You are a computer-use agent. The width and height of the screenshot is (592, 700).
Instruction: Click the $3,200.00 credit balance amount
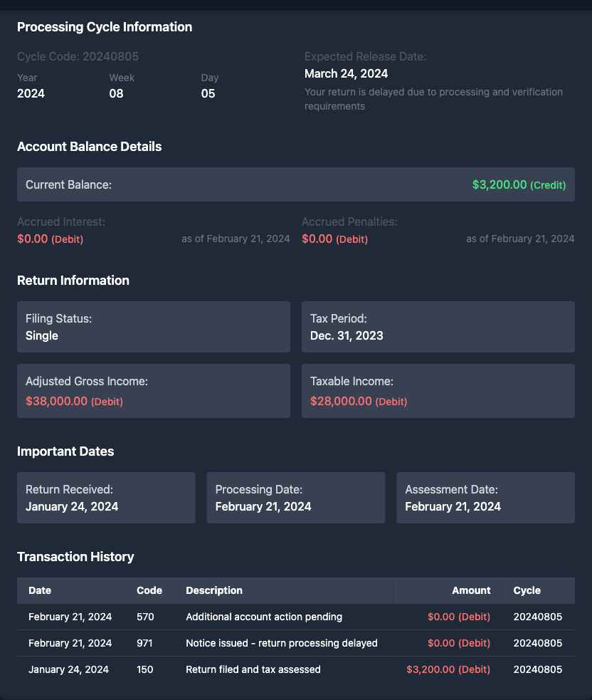[499, 184]
